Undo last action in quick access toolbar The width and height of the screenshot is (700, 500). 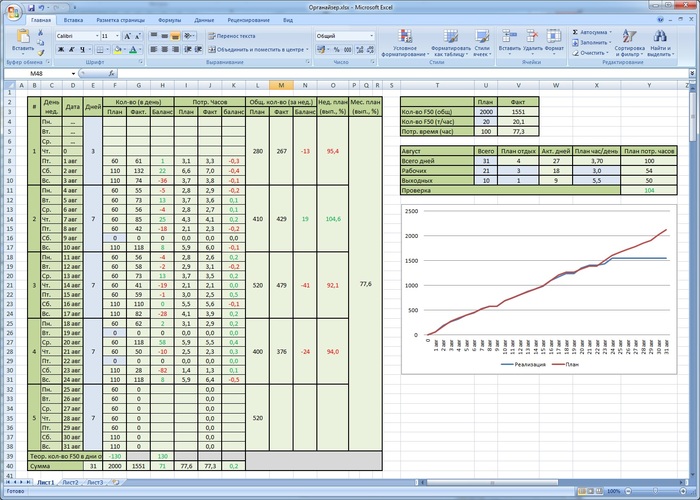[x=42, y=8]
